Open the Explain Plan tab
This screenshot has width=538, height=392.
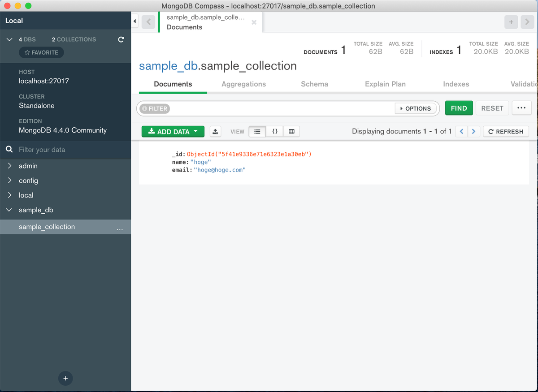pos(385,84)
